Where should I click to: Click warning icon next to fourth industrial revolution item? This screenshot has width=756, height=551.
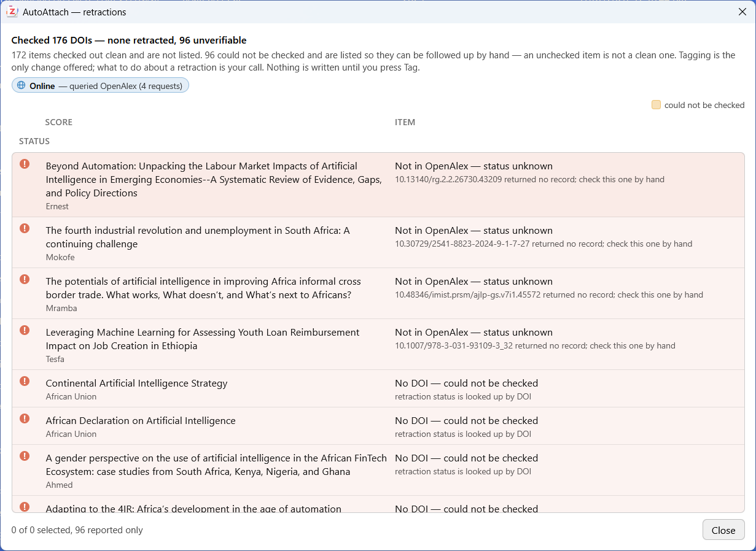point(25,228)
